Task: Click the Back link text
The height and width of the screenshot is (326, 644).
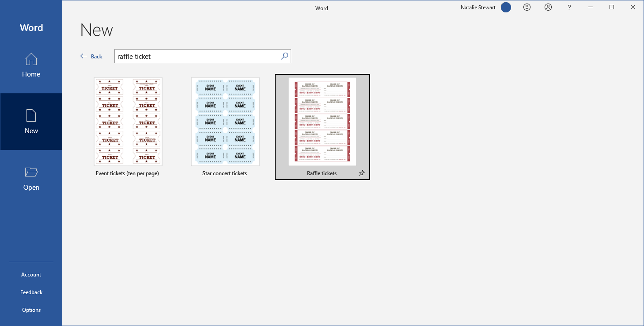Action: pos(96,57)
